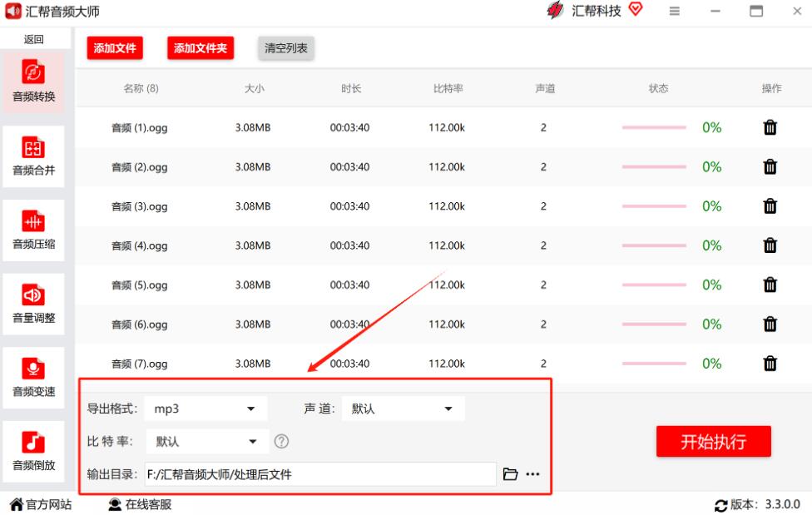
Task: Select file name 音频 (5).ogg
Action: [x=140, y=285]
